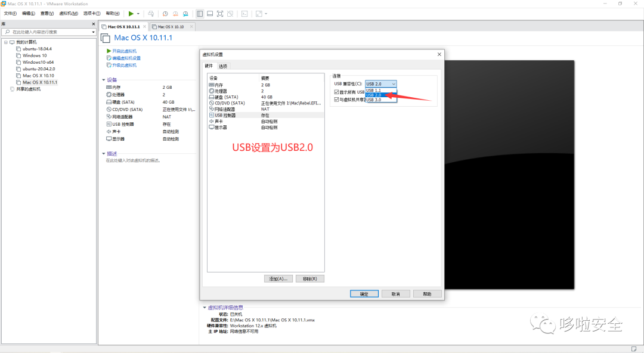Select Windows10-x64 in the library tree

click(38, 62)
